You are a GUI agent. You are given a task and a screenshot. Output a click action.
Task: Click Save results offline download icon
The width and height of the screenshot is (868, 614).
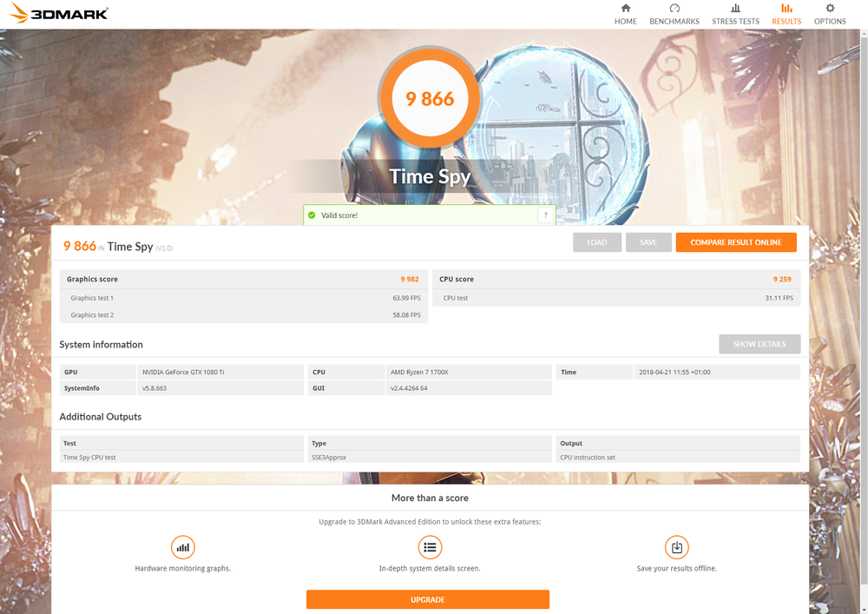point(676,547)
